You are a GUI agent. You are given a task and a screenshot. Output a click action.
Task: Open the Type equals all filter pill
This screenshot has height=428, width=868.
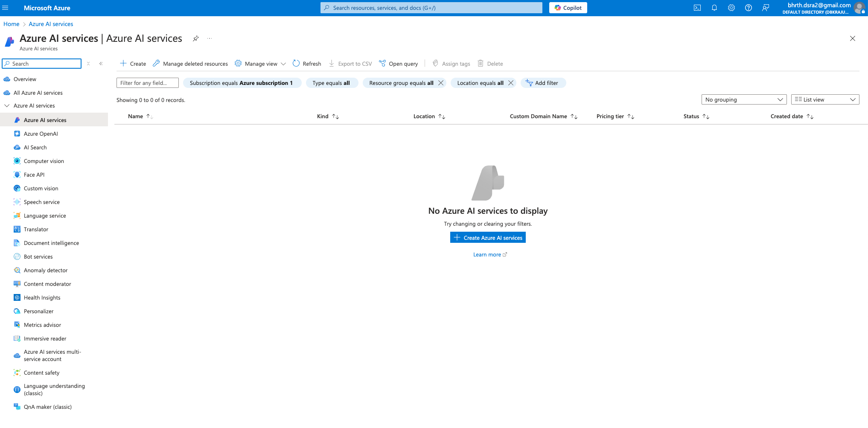click(x=331, y=83)
